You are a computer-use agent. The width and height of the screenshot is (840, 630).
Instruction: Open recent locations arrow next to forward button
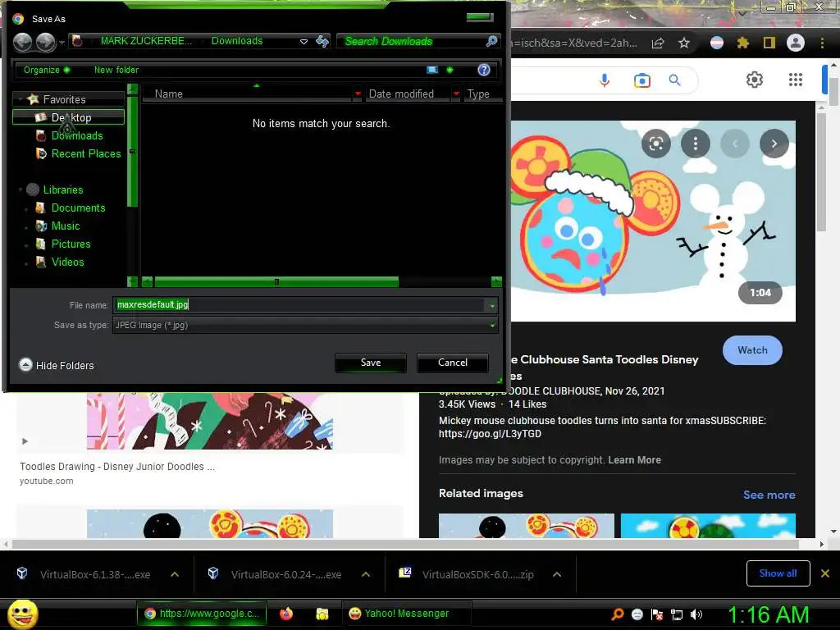62,42
